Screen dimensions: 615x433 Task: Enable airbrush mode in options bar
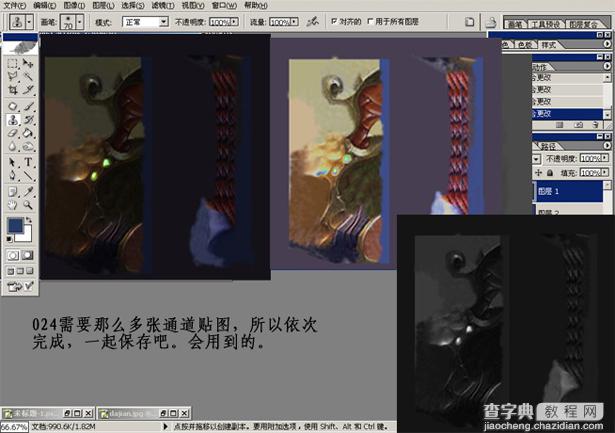pos(313,22)
